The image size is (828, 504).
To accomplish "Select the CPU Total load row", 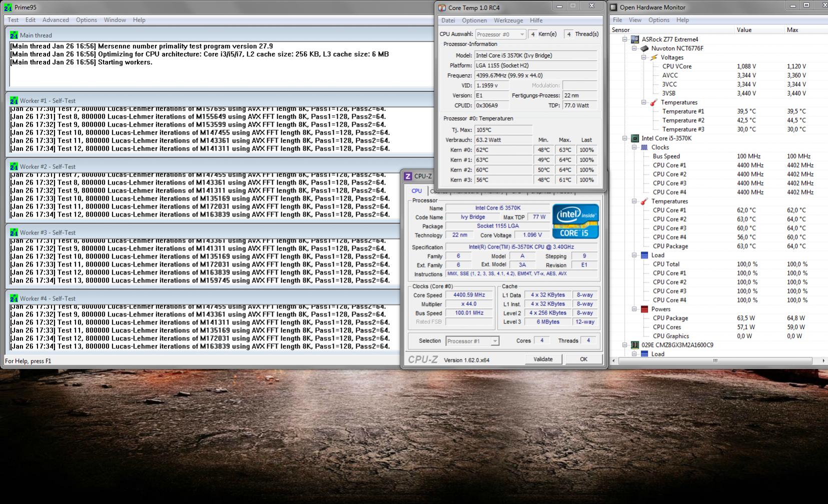I will (x=719, y=264).
